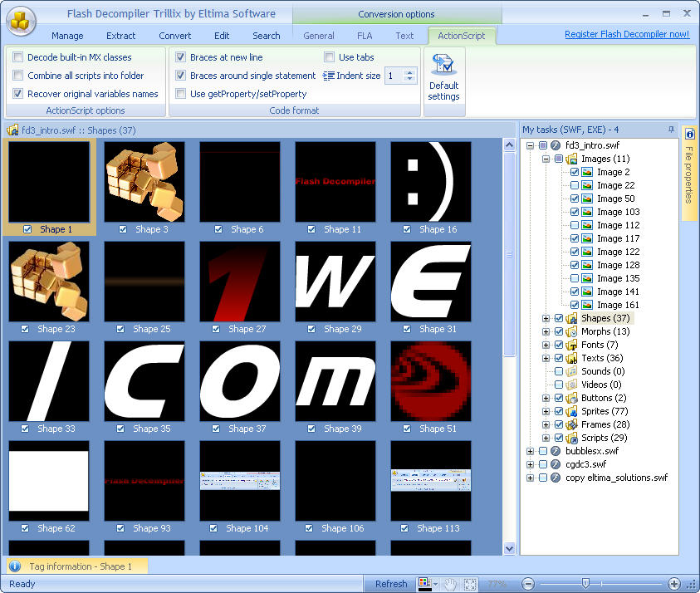
Task: Click the background color swatch in status bar
Action: click(x=424, y=584)
